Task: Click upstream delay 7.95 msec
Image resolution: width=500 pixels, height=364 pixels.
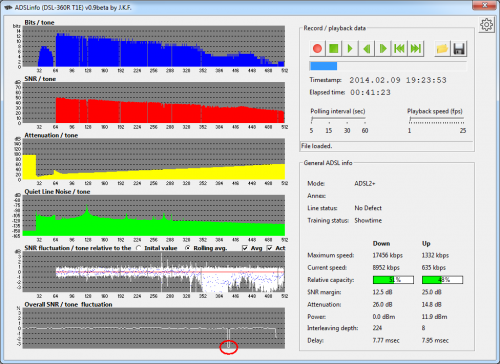Action: tap(435, 340)
